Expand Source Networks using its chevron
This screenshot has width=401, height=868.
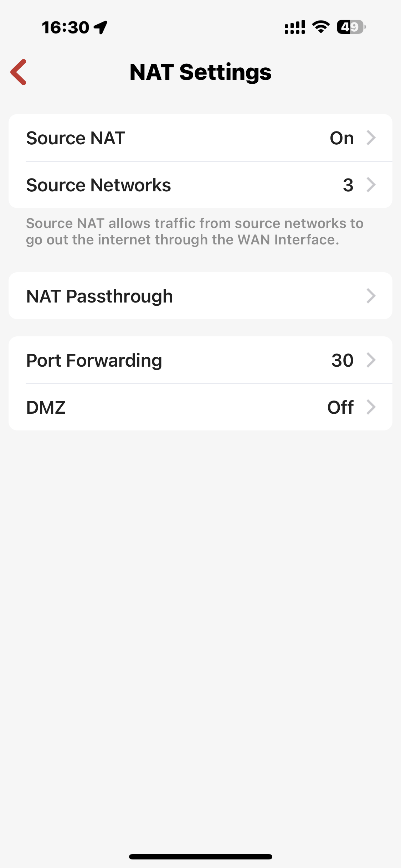click(371, 185)
